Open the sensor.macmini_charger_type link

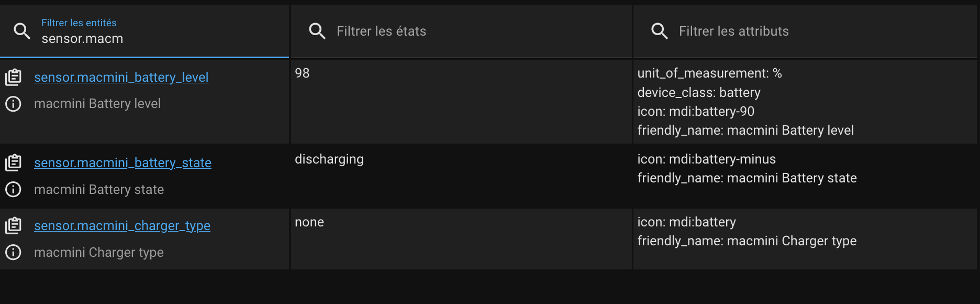click(122, 225)
